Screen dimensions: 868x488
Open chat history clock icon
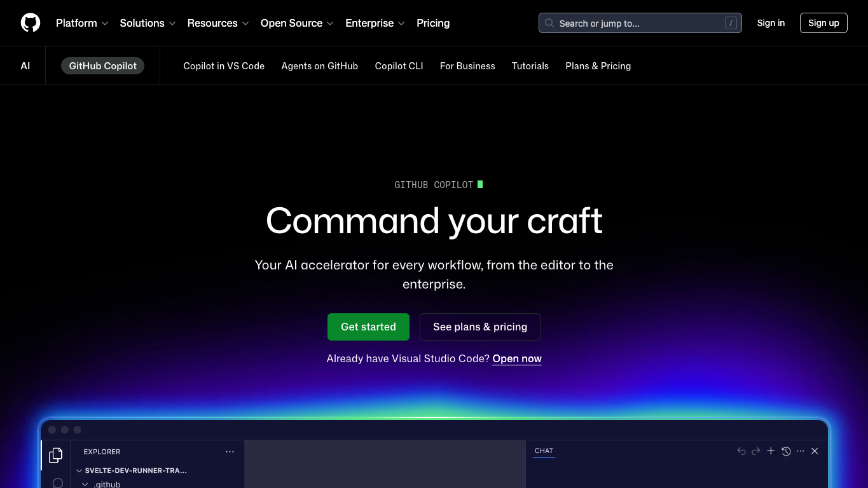786,451
